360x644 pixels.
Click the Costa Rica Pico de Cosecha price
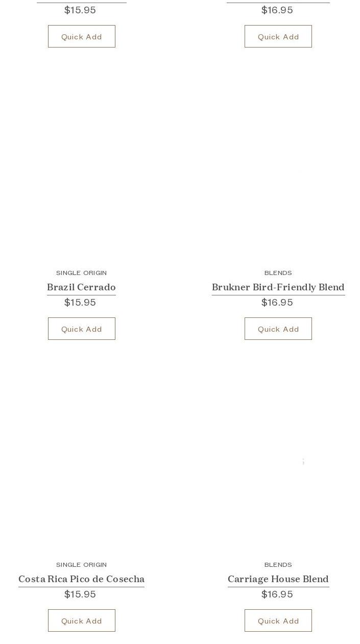point(80,594)
